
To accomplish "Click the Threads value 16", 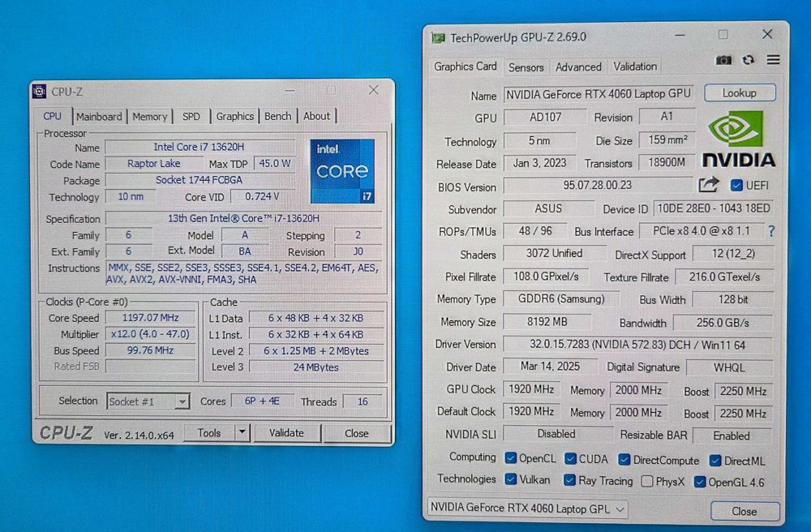I will click(x=363, y=401).
